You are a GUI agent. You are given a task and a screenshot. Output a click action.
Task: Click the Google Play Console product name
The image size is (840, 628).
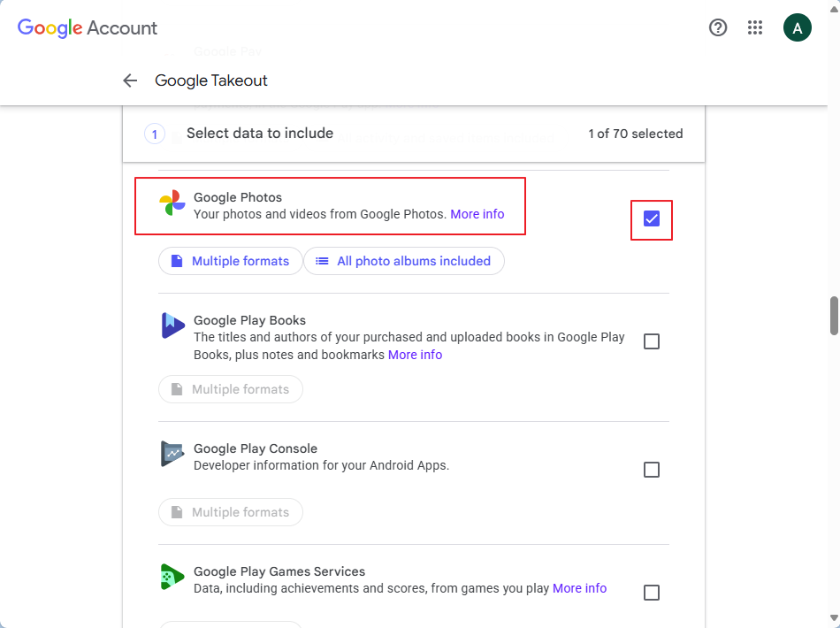pos(256,448)
